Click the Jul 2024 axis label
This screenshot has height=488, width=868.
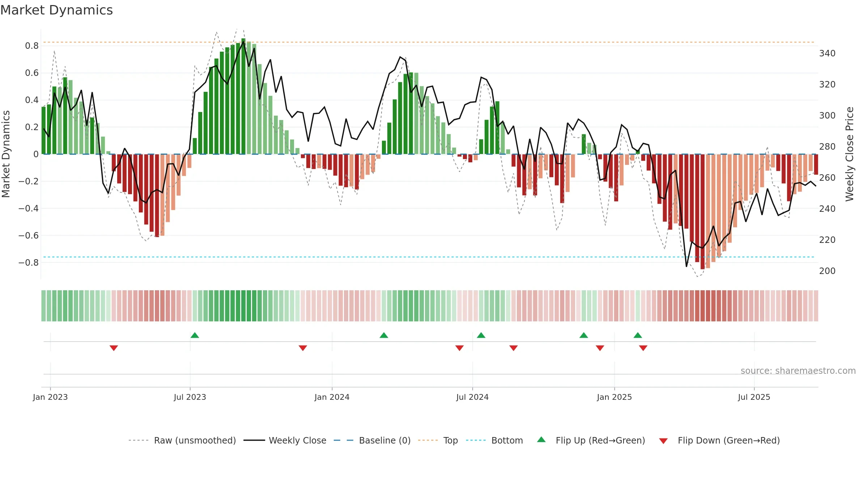(472, 397)
